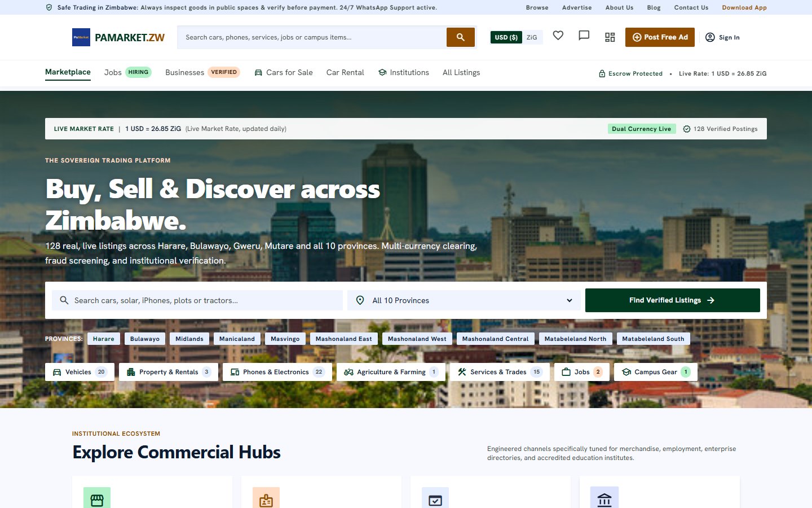Select the Services & Trades category chip
Viewport: 812px width, 508px height.
pos(500,372)
